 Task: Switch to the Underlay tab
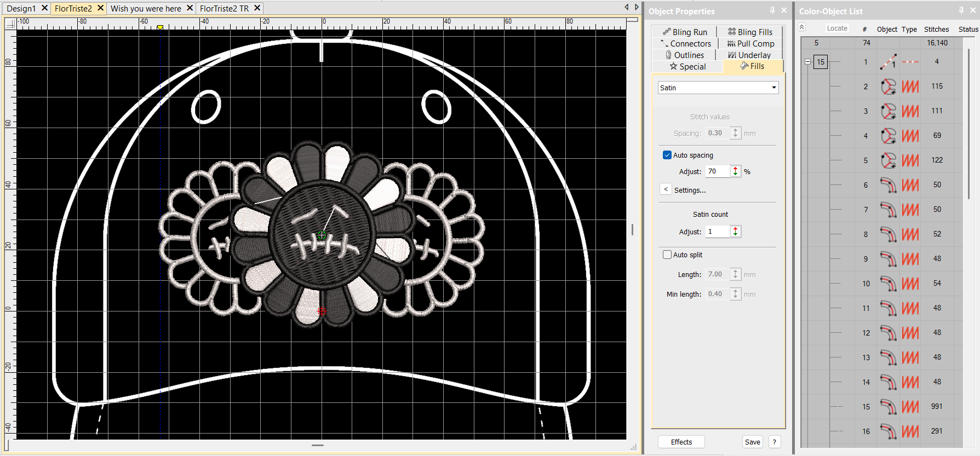tap(749, 55)
